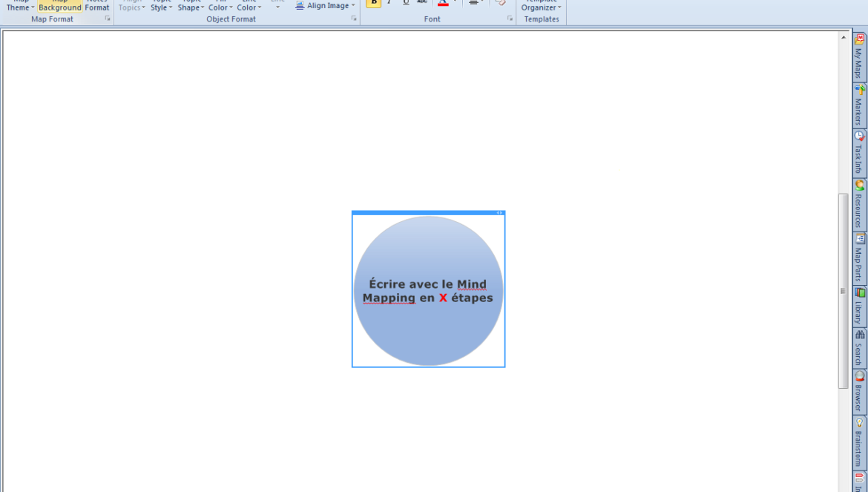Toggle italic formatting button

(389, 3)
